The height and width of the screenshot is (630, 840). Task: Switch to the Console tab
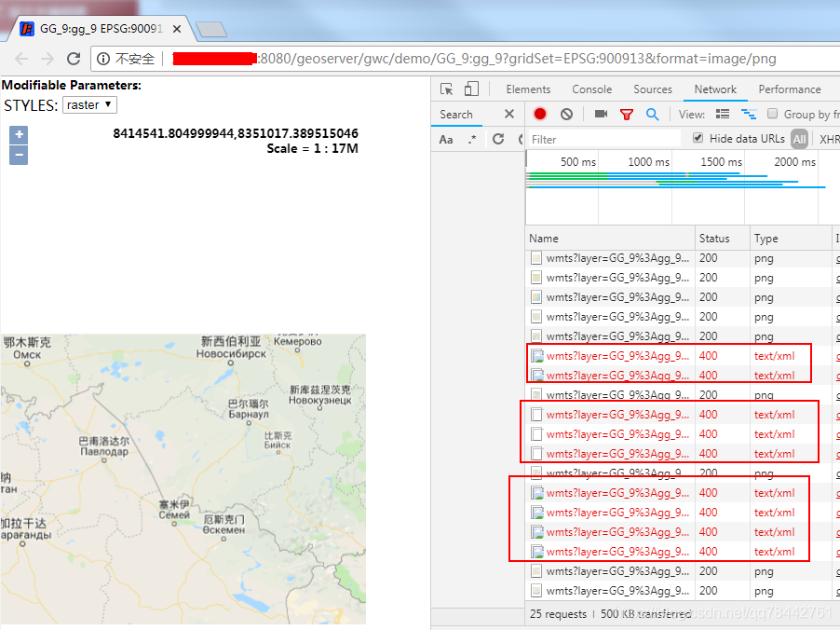point(591,89)
